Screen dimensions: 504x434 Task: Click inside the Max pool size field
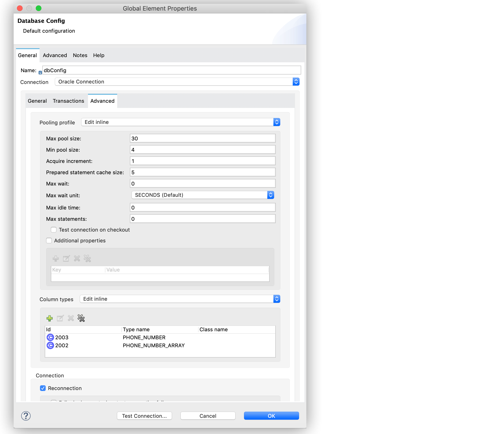click(203, 138)
